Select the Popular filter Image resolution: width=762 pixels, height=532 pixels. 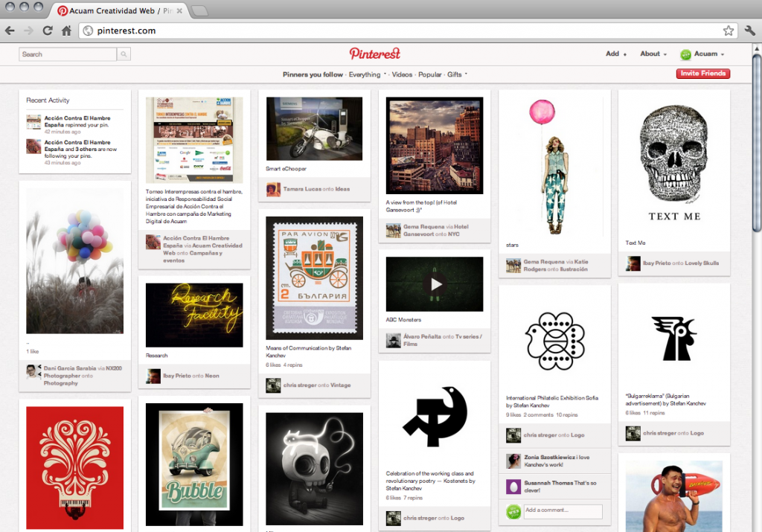click(x=430, y=74)
